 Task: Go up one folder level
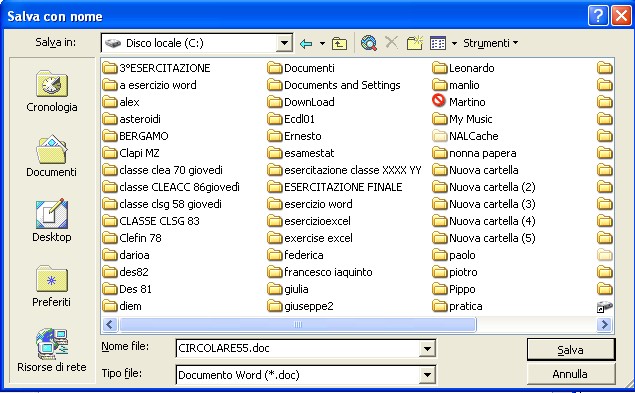tap(339, 43)
